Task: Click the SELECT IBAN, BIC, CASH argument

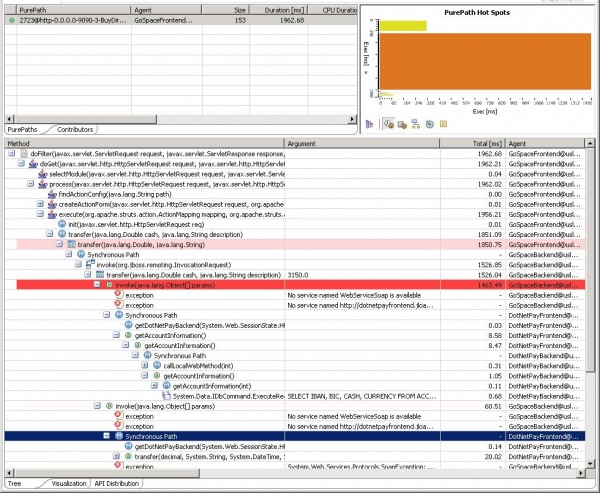Action: pyautogui.click(x=362, y=396)
